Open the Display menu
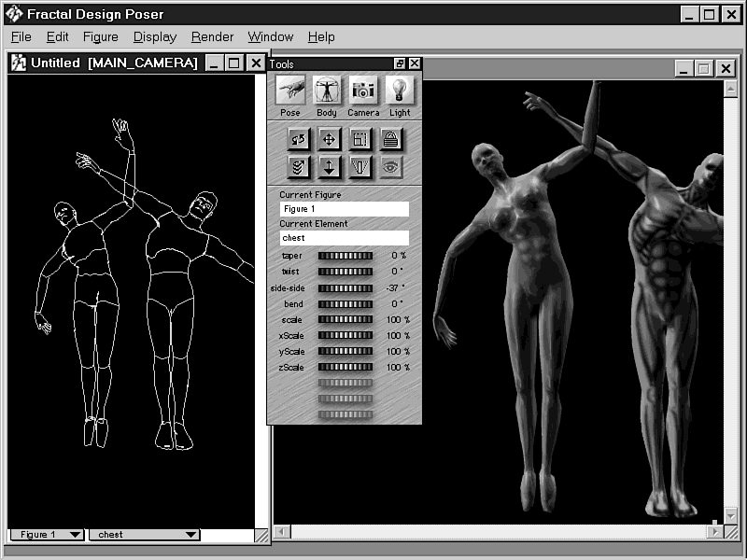This screenshot has height=560, width=747. click(155, 37)
